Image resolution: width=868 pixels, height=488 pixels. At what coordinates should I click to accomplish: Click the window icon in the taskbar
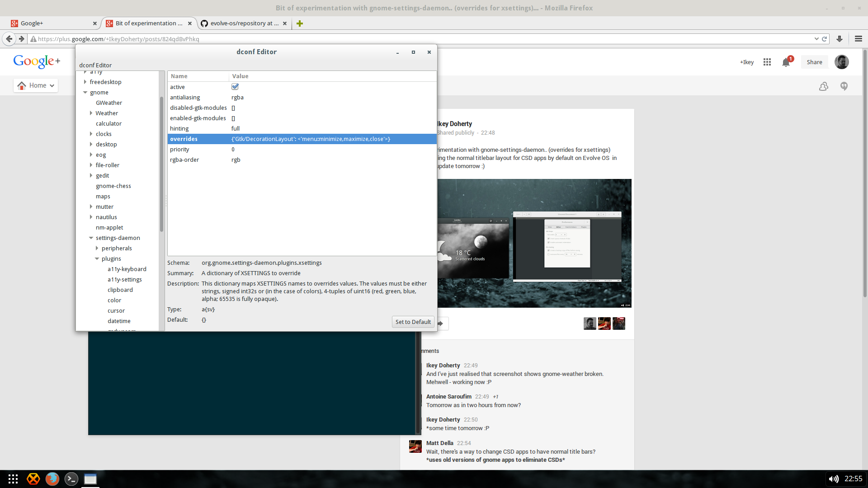pyautogui.click(x=90, y=479)
